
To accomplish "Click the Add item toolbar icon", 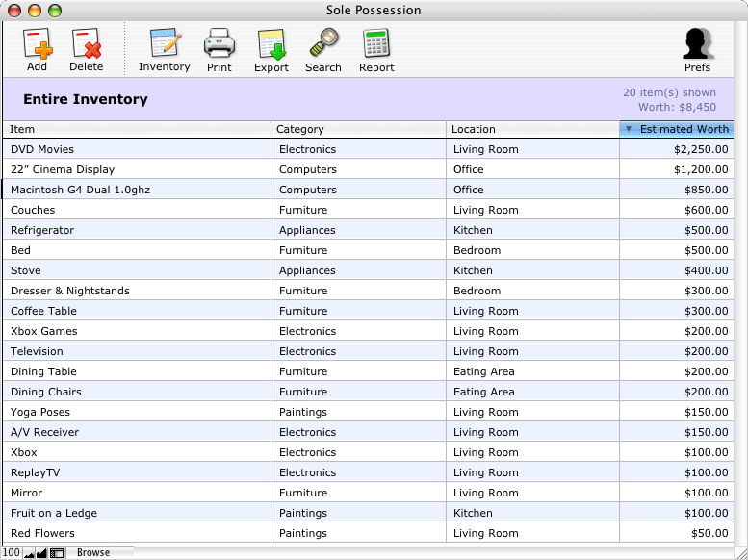I will 38,43.
